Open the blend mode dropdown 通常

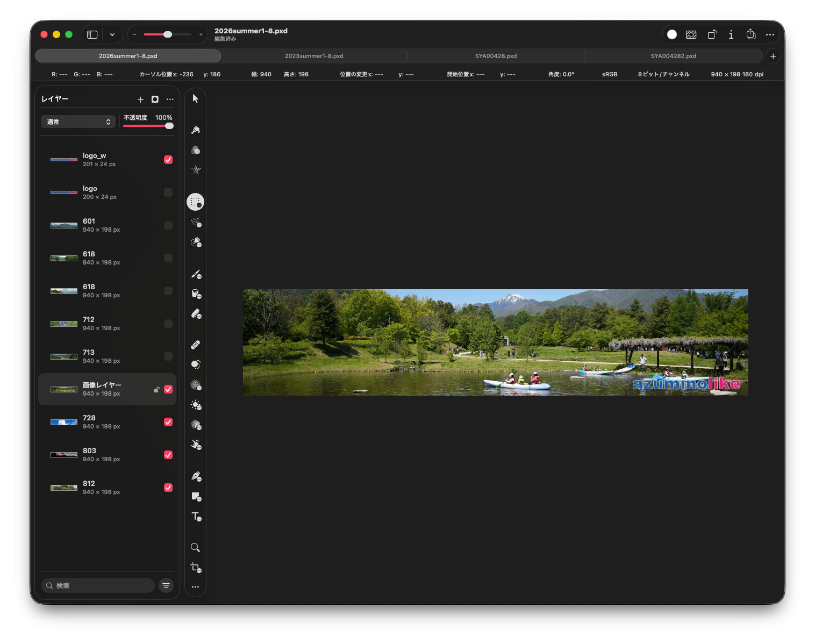tap(78, 121)
